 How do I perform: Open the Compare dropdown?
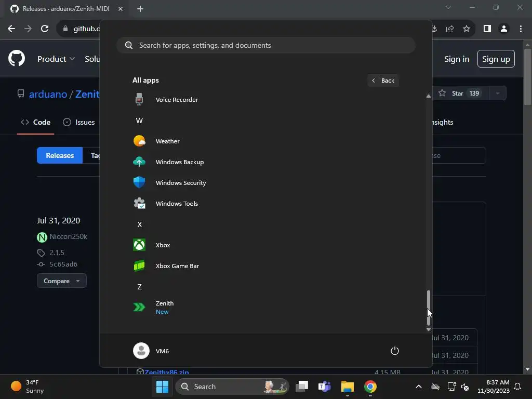62,281
